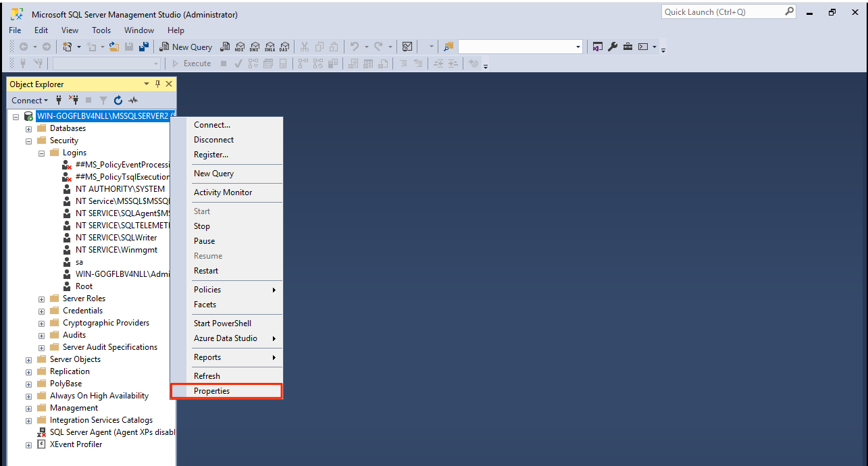The width and height of the screenshot is (868, 466).
Task: Open the Policies submenu
Action: (x=226, y=290)
